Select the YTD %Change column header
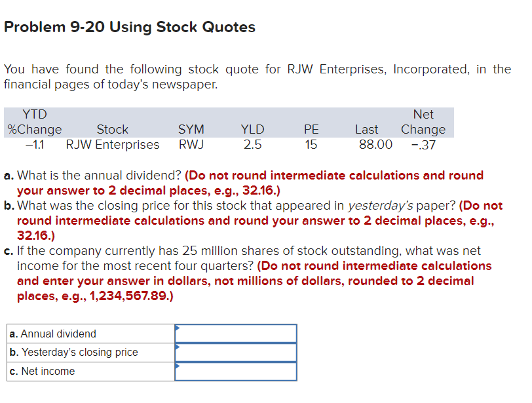Image resolution: width=532 pixels, height=403 pixels. coord(34,122)
